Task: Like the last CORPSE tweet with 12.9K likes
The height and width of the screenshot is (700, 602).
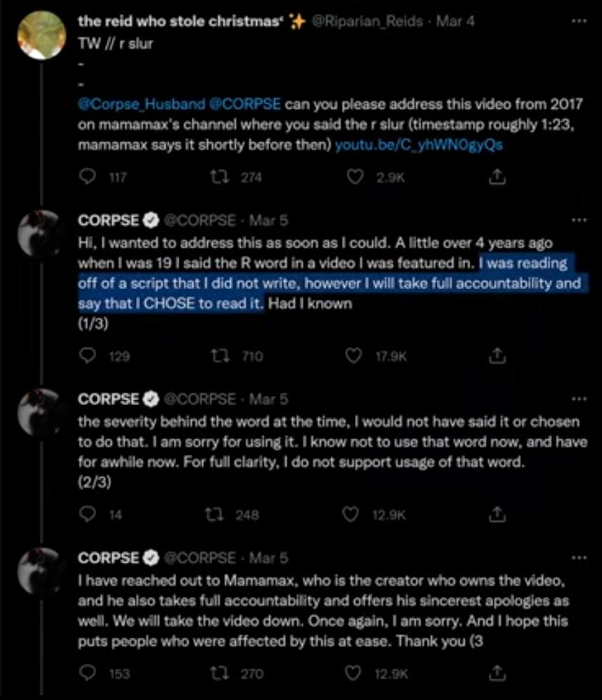Action: 353,674
